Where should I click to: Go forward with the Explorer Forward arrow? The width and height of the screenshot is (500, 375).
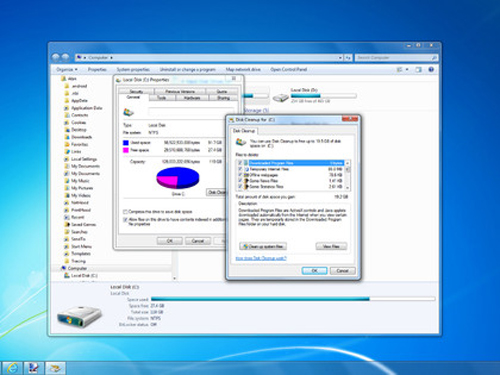66,57
